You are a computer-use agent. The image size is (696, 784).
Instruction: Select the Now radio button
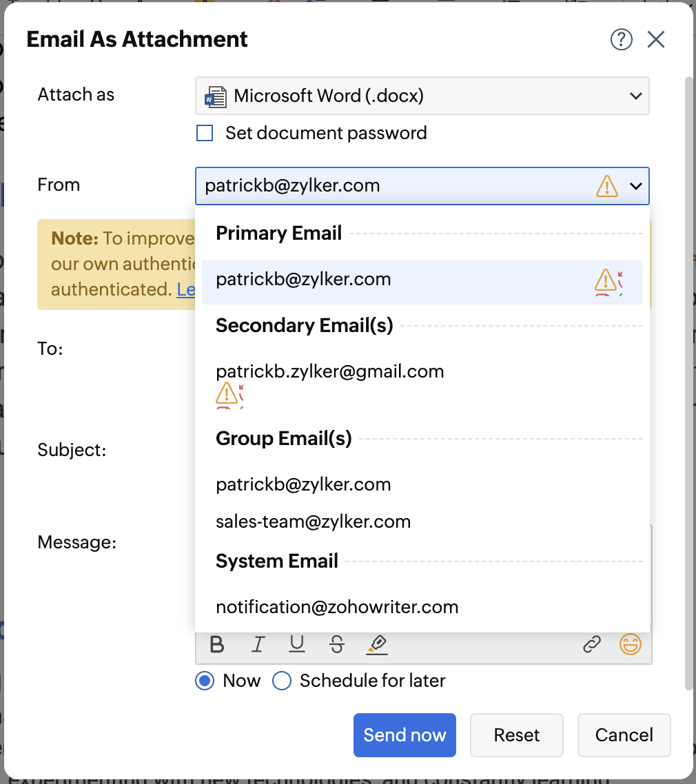click(x=205, y=681)
